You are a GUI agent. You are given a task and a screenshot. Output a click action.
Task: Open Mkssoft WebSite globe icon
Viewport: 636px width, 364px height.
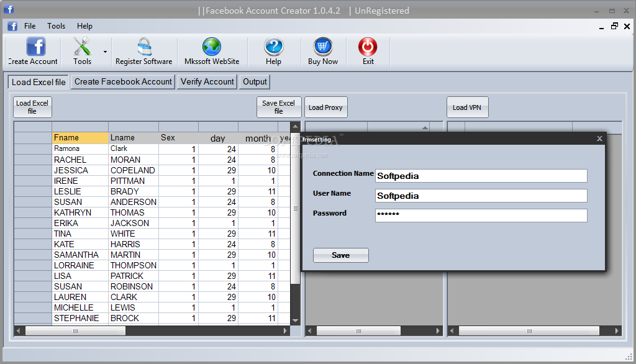pos(212,46)
